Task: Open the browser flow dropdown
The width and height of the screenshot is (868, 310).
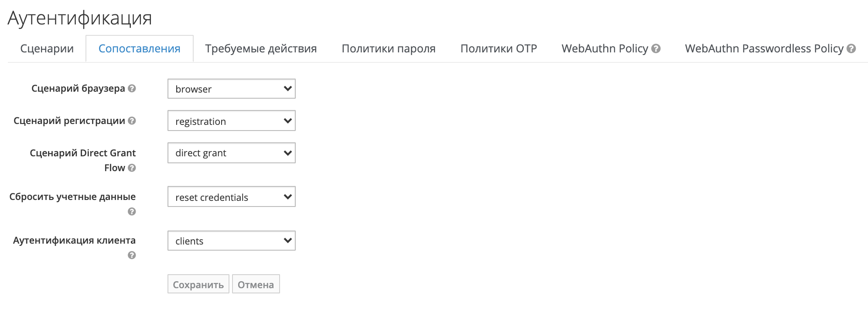Action: click(x=231, y=89)
